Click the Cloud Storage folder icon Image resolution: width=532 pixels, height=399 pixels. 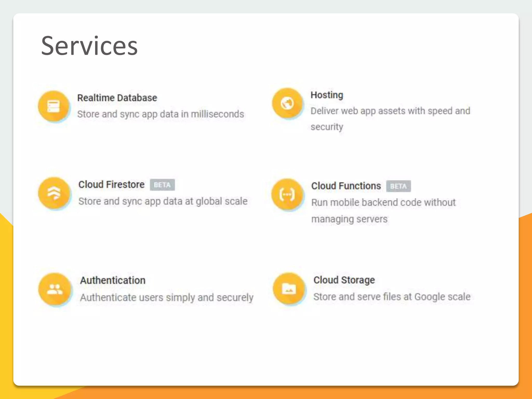289,289
